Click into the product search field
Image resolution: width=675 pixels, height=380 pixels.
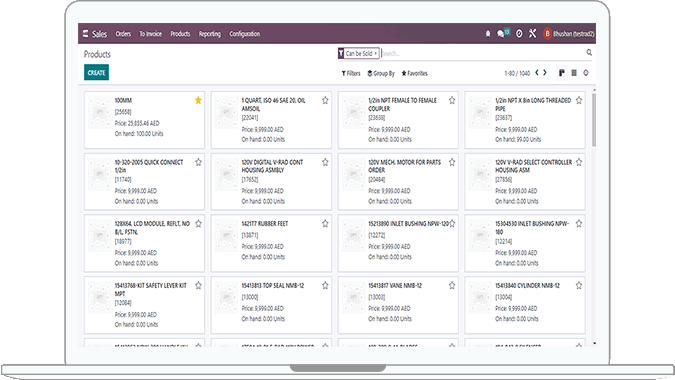(482, 53)
